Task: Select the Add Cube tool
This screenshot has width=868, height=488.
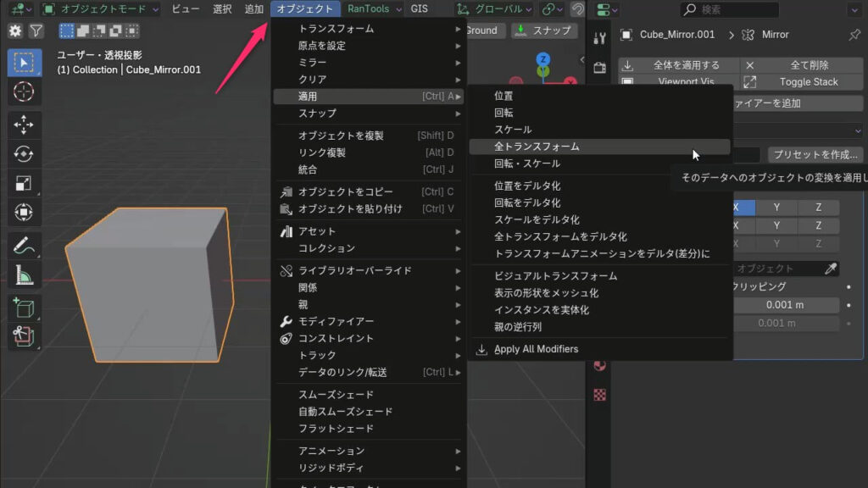Action: 24,308
